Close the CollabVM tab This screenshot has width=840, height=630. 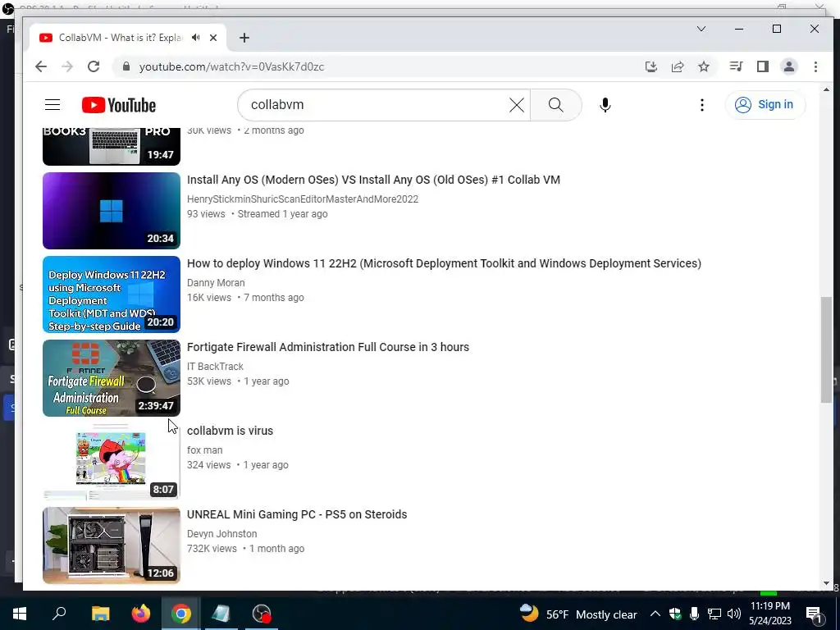click(x=213, y=38)
